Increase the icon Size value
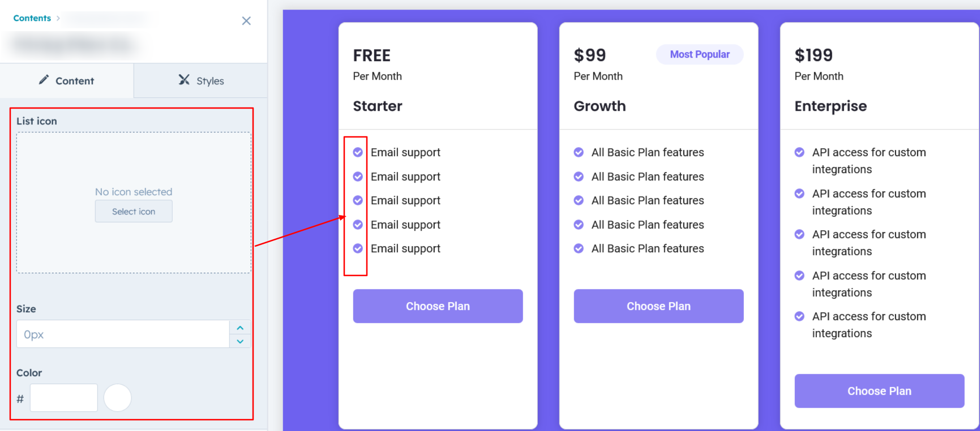The height and width of the screenshot is (431, 980). pyautogui.click(x=240, y=328)
